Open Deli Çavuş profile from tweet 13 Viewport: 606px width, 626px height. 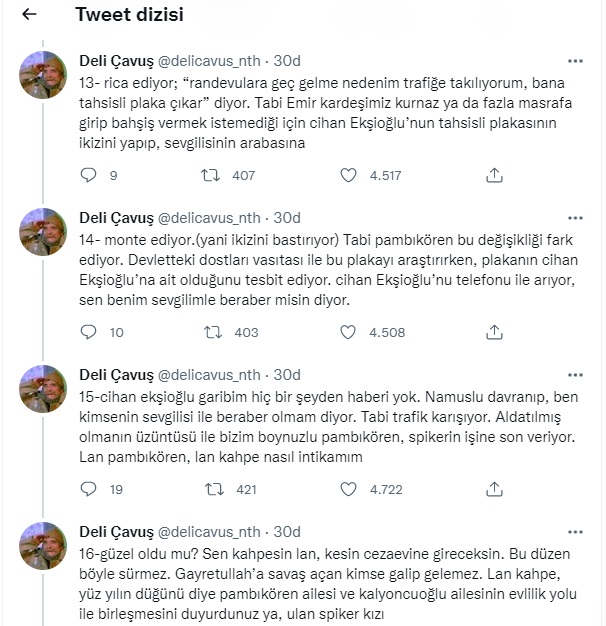tap(115, 60)
